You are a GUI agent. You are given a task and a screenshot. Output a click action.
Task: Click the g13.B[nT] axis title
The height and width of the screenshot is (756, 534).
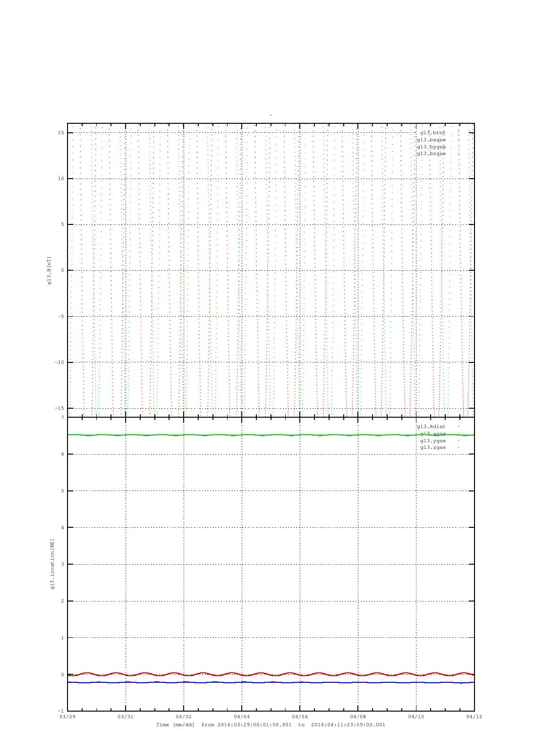pyautogui.click(x=49, y=270)
